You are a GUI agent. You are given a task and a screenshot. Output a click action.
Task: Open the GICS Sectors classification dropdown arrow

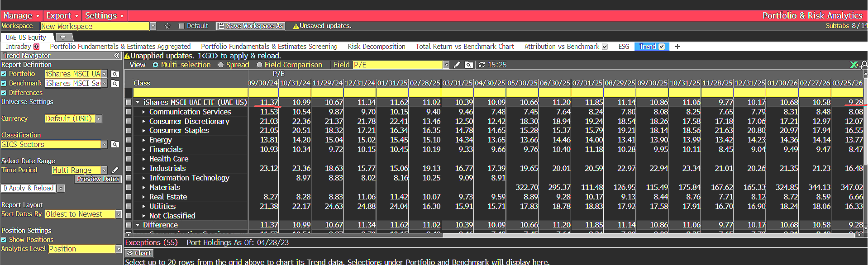[105, 145]
